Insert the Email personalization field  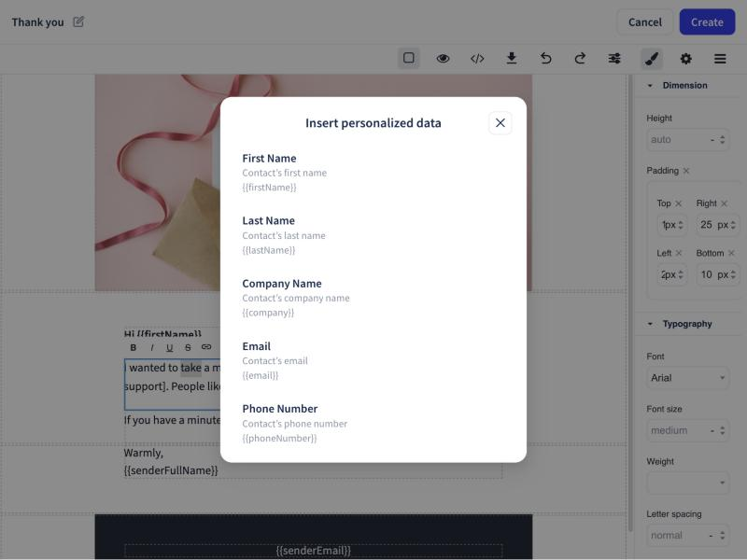373,360
